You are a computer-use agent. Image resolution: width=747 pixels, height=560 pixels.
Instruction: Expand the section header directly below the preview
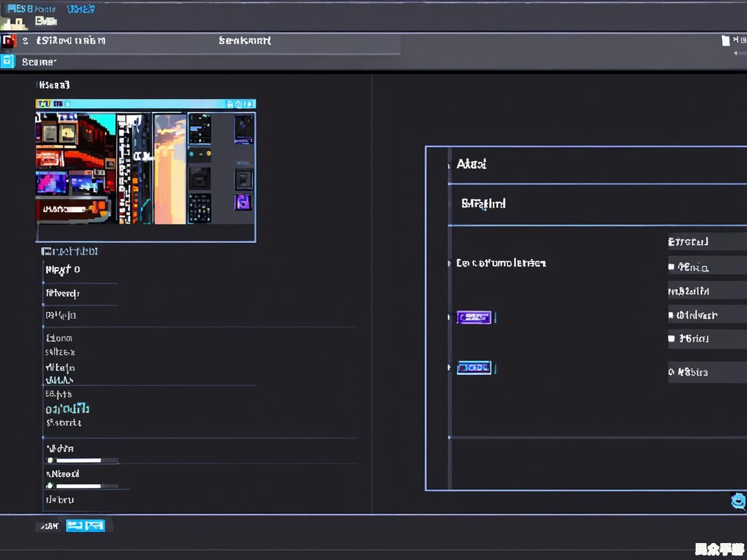(69, 251)
